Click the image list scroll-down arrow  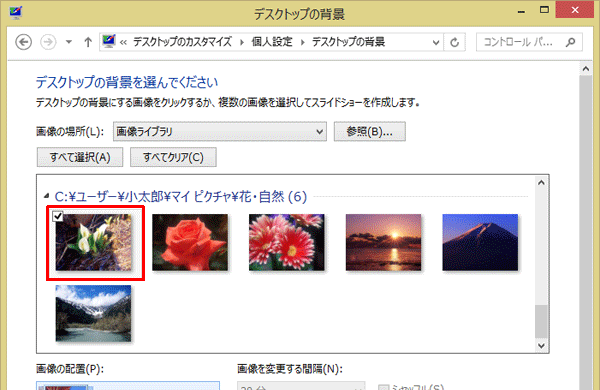541,346
